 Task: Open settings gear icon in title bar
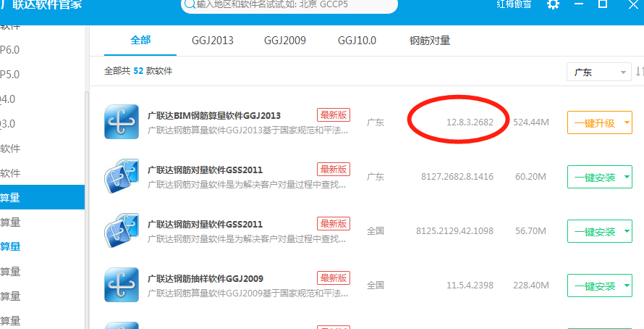click(554, 4)
